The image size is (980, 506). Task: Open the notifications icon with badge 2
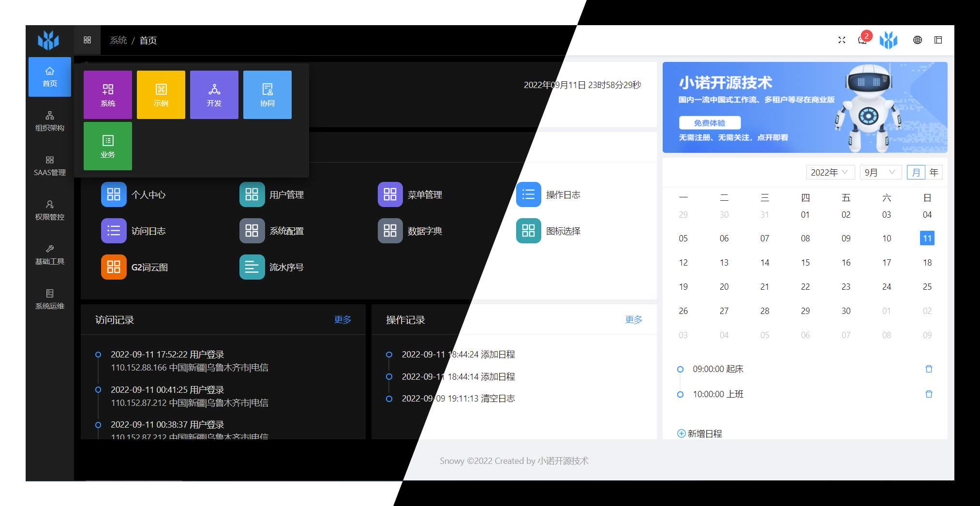tap(862, 40)
